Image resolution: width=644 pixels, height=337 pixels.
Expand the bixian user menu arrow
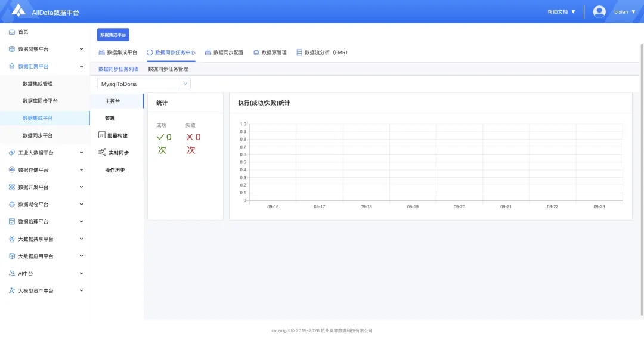pyautogui.click(x=633, y=12)
